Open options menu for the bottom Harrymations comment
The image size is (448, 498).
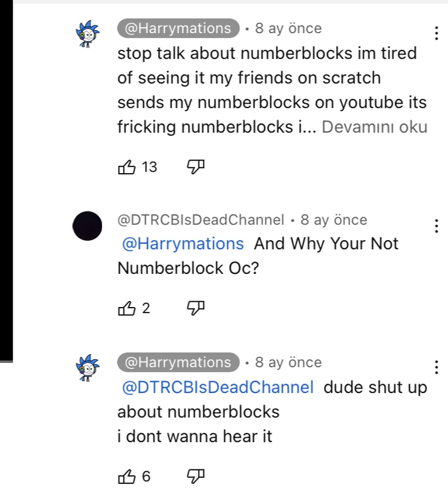(436, 368)
